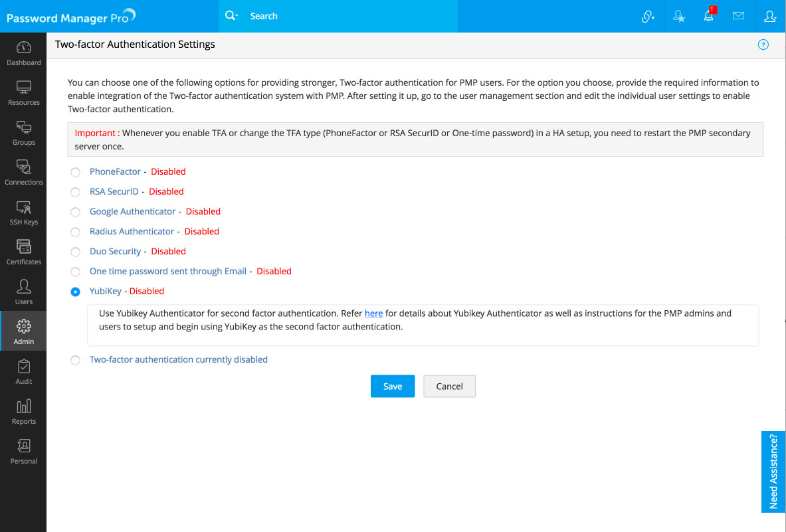
Task: Open Resources in the sidebar
Action: [23, 93]
